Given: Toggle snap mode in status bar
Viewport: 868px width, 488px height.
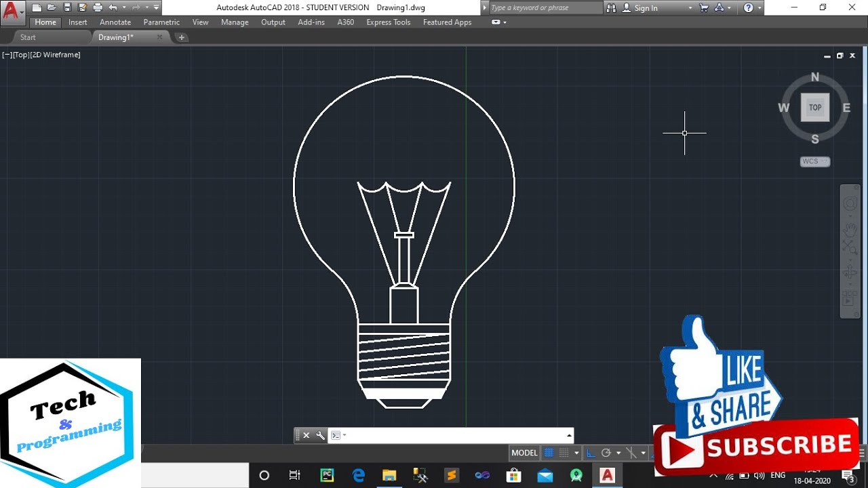Looking at the screenshot, I should (564, 453).
